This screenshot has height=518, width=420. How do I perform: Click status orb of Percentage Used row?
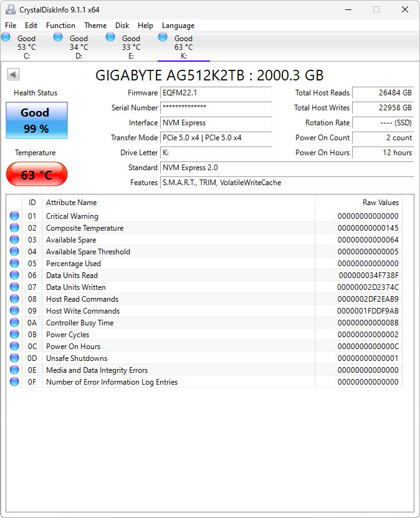coord(14,263)
